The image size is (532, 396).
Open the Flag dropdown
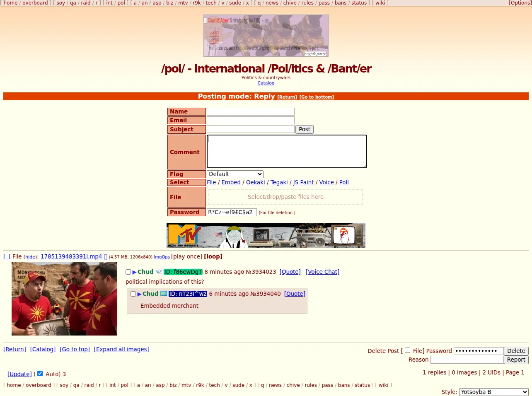(x=235, y=174)
